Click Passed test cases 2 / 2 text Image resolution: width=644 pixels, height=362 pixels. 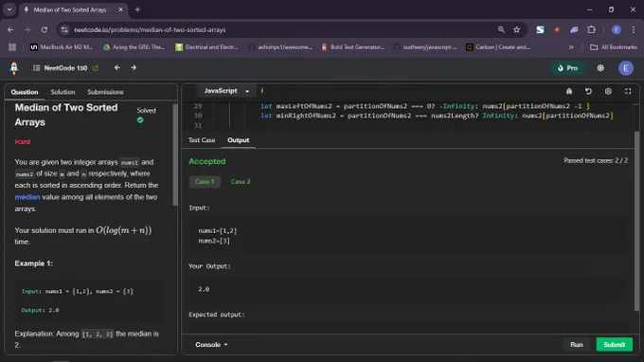coord(596,161)
